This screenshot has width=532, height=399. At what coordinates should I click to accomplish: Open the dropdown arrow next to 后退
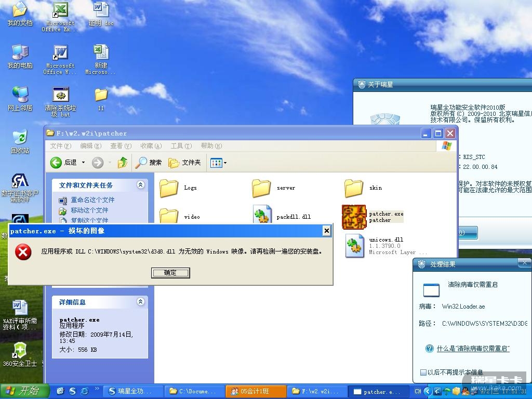(x=83, y=163)
